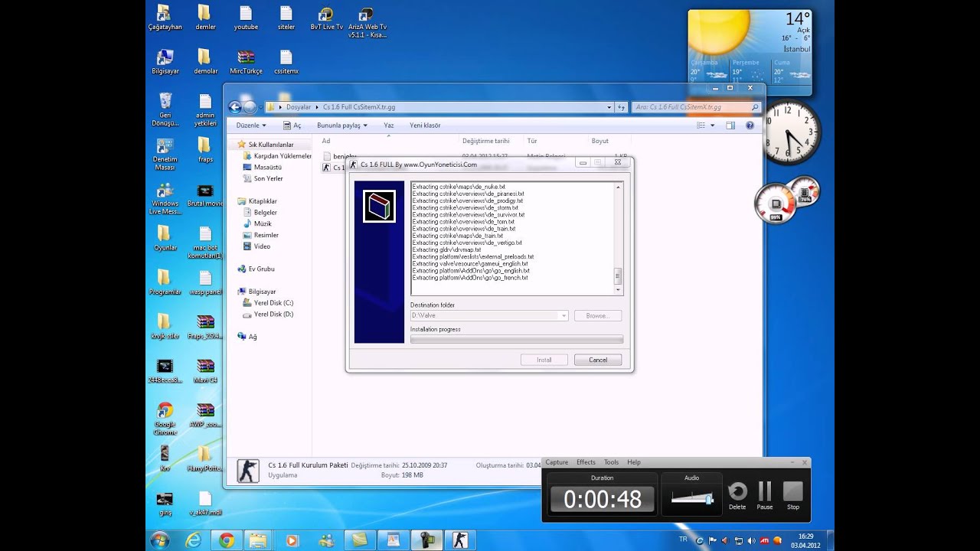The height and width of the screenshot is (551, 980).
Task: Open Windows Start menu orb
Action: (x=160, y=540)
